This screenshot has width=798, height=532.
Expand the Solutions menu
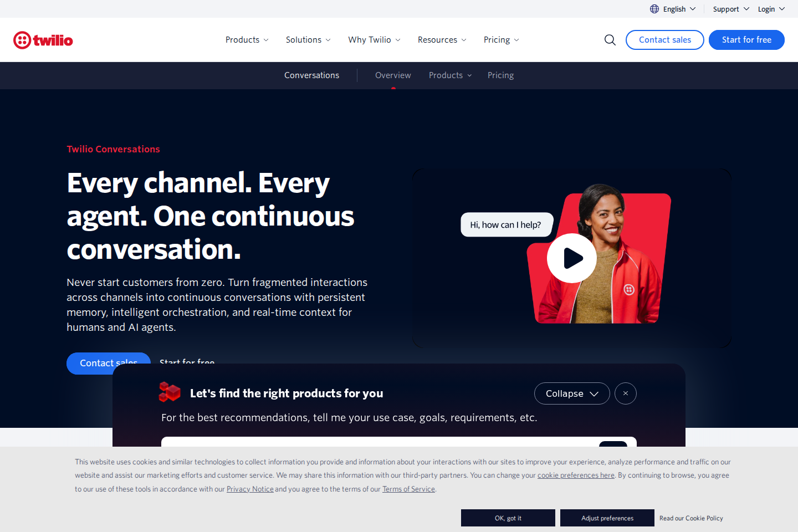[308, 40]
